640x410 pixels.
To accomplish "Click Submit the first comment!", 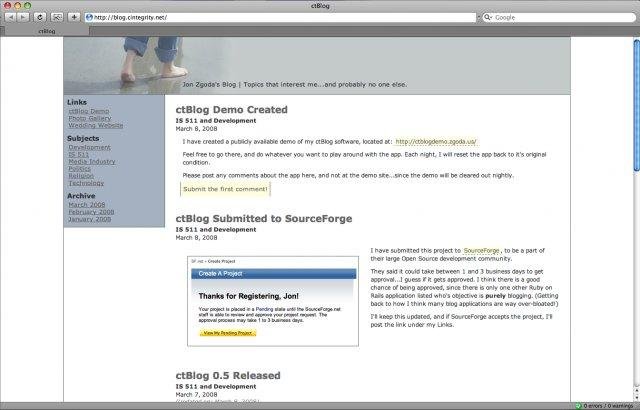I will coord(225,189).
